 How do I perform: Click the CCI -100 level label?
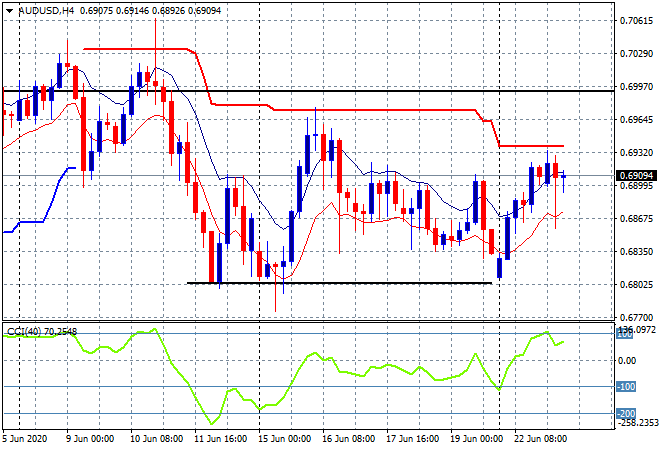click(626, 387)
